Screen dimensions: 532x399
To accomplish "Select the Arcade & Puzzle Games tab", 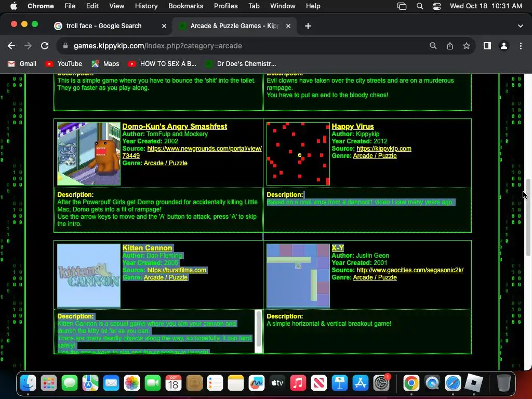I will pyautogui.click(x=234, y=26).
